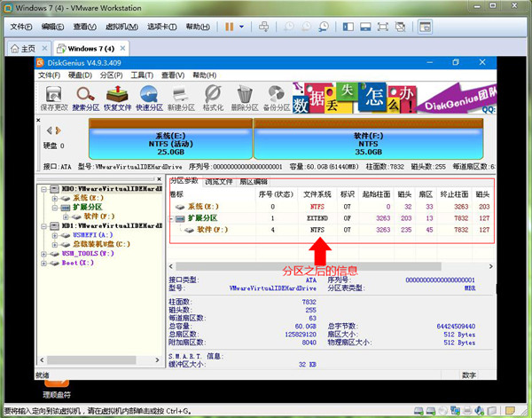Switch VMware to Unity mode icon
Image resolution: width=532 pixels, height=418 pixels.
click(401, 27)
